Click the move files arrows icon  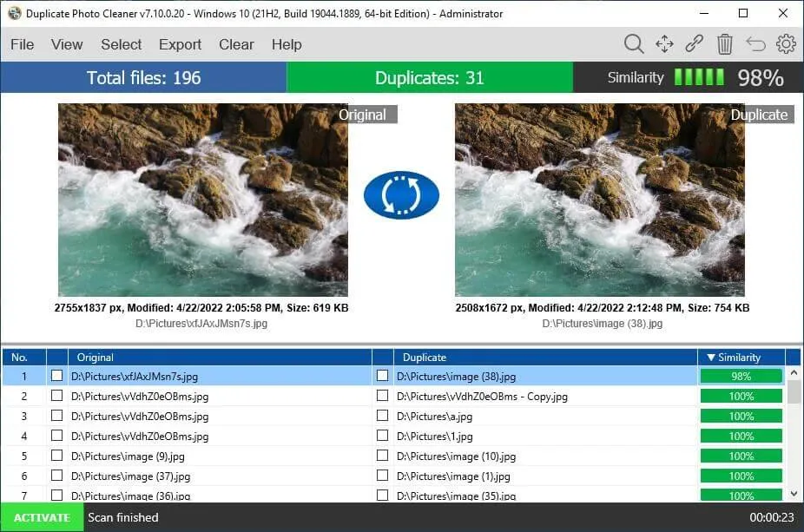pos(664,44)
